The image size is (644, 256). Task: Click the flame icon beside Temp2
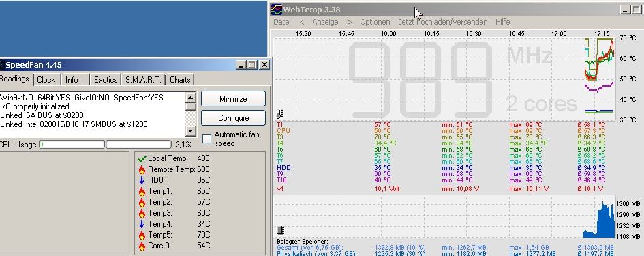pyautogui.click(x=142, y=203)
